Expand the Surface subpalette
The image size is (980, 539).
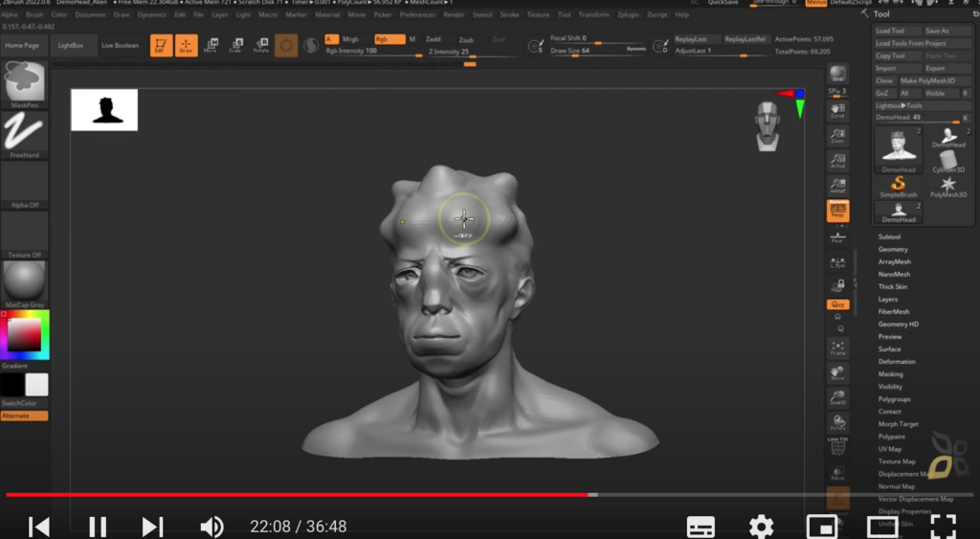(889, 349)
